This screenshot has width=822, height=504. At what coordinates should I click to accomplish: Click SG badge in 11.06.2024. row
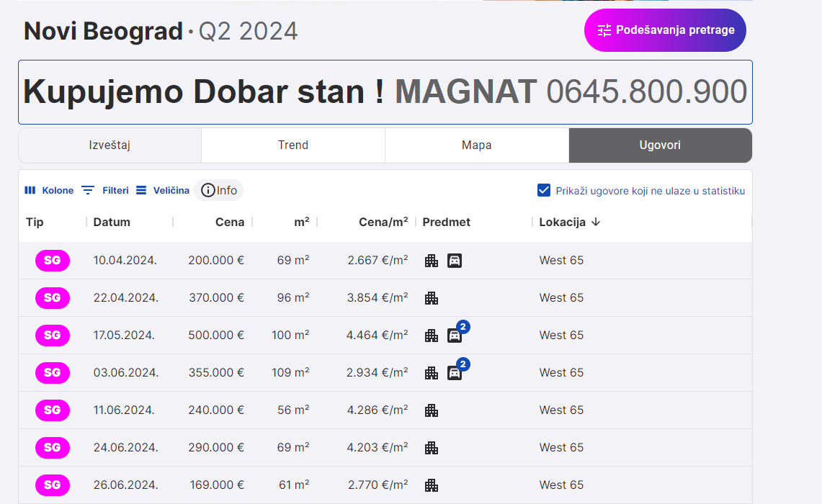click(53, 410)
